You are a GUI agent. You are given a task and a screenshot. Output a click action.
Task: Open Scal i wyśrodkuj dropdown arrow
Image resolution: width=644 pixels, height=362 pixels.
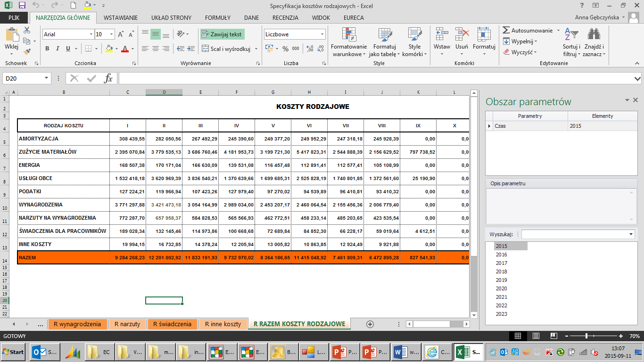pyautogui.click(x=256, y=49)
